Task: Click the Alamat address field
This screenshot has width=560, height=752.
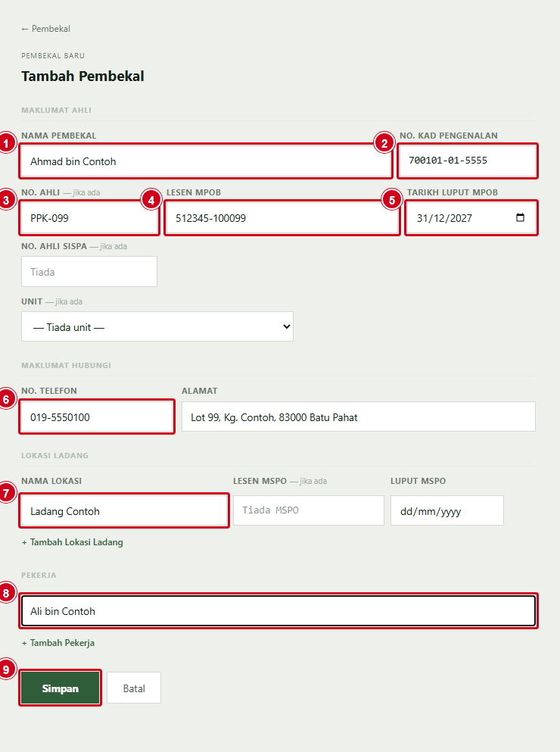Action: pos(359,417)
